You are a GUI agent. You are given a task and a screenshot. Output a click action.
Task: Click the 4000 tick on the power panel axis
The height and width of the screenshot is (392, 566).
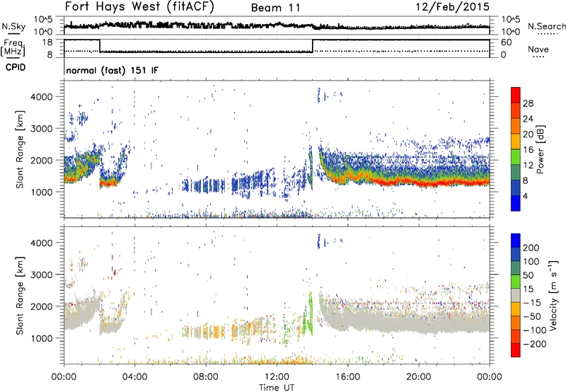(x=42, y=97)
